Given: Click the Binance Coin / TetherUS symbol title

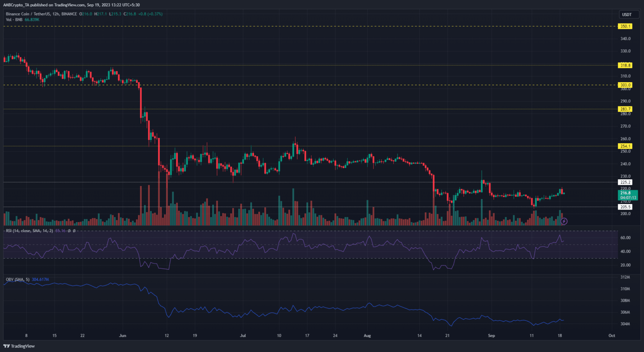Looking at the screenshot, I should point(41,14).
